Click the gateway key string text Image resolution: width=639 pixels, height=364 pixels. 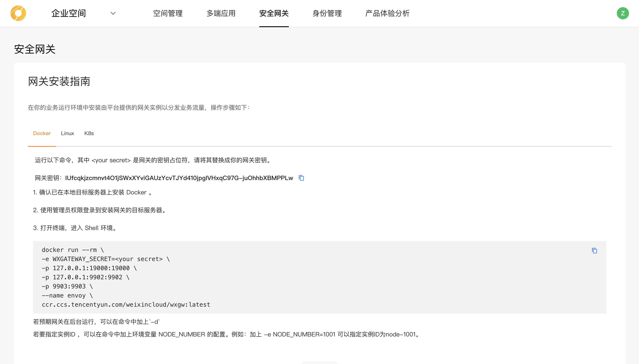(x=179, y=178)
